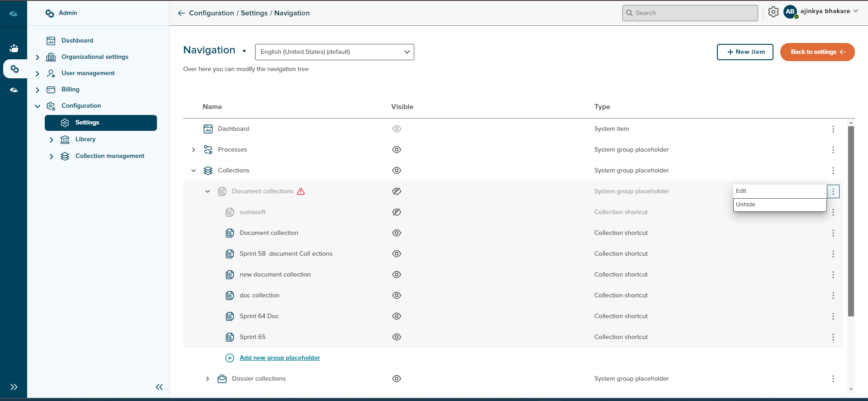
Task: Open the three-dot menu for Dashboard row
Action: click(833, 129)
